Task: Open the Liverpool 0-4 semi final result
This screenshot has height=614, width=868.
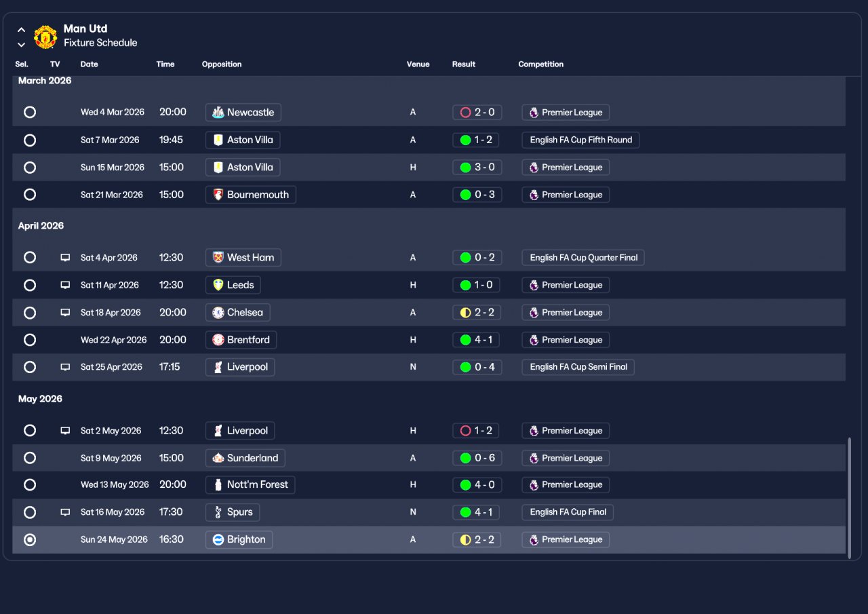Action: click(x=477, y=367)
